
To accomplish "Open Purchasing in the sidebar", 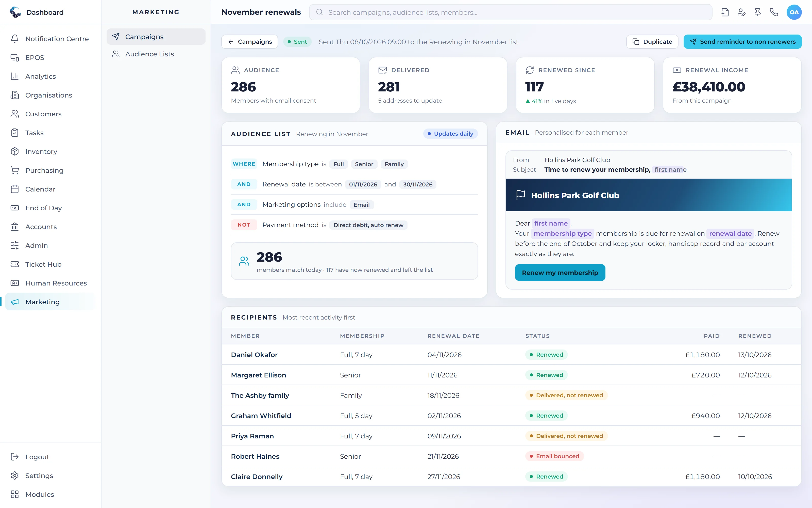I will (x=50, y=170).
